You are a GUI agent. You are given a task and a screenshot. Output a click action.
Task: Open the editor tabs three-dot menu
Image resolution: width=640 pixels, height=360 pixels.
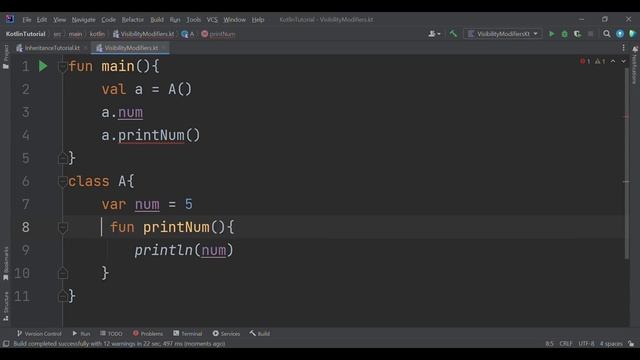(623, 48)
